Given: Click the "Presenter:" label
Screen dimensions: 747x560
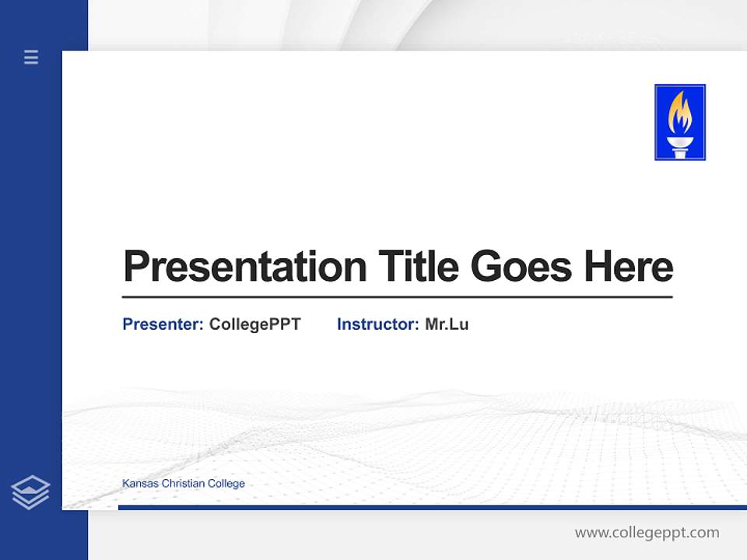Looking at the screenshot, I should 163,324.
